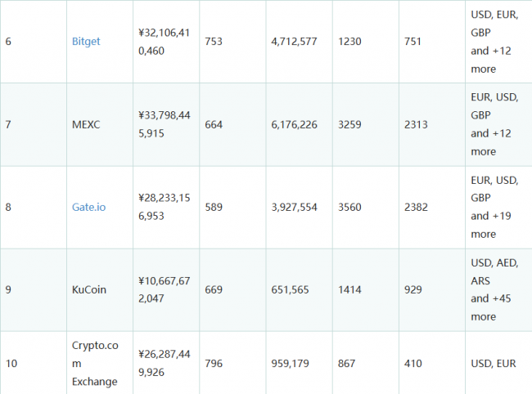Select MEXC volume ¥33,798,445,915
This screenshot has height=394, width=532.
click(165, 124)
